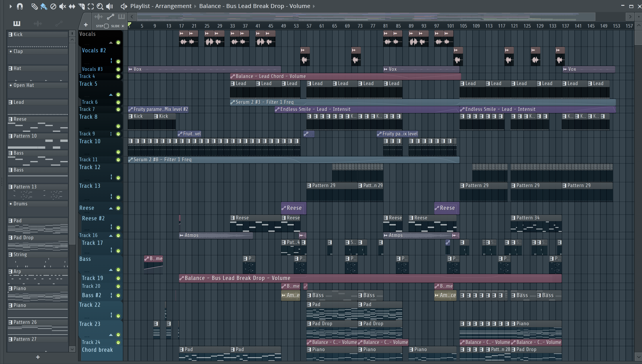Toggle the magnet snap-to-grid icon
Viewport: 642px width, 364px height.
(x=20, y=6)
